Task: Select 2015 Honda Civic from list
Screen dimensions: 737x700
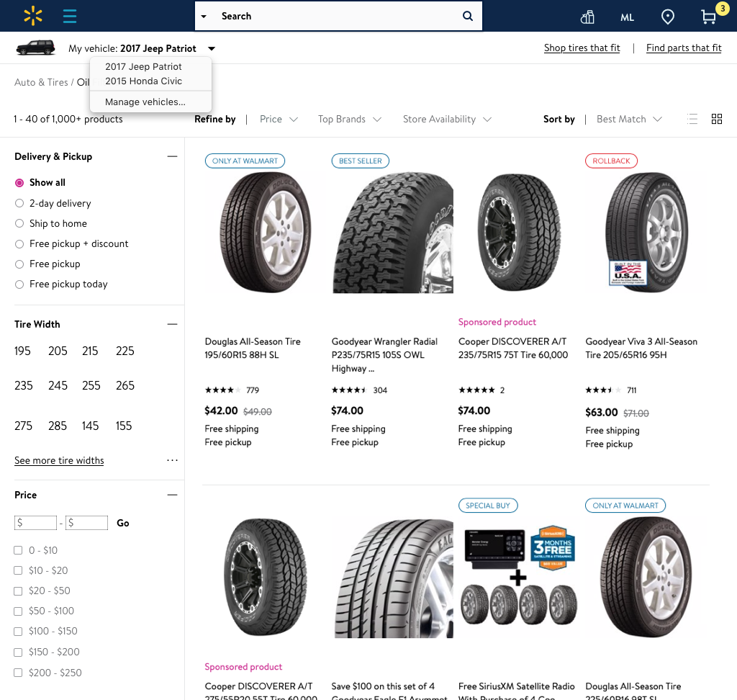Action: [x=143, y=81]
